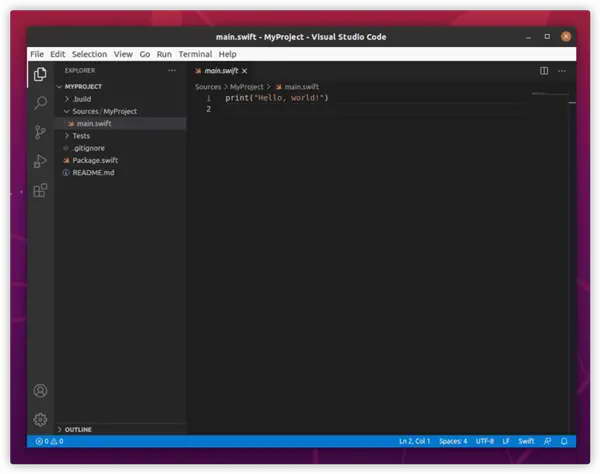Expand the OUTLINE section
This screenshot has width=600, height=474.
59,429
